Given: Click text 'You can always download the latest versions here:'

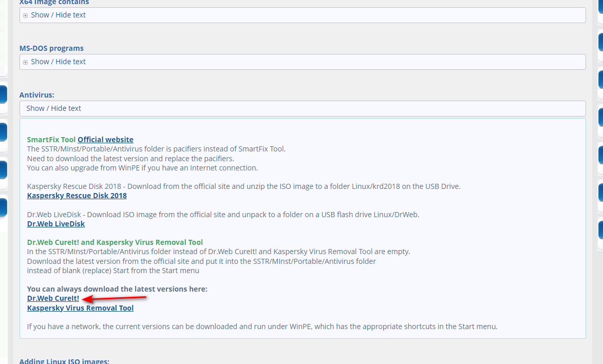Looking at the screenshot, I should pyautogui.click(x=117, y=289).
